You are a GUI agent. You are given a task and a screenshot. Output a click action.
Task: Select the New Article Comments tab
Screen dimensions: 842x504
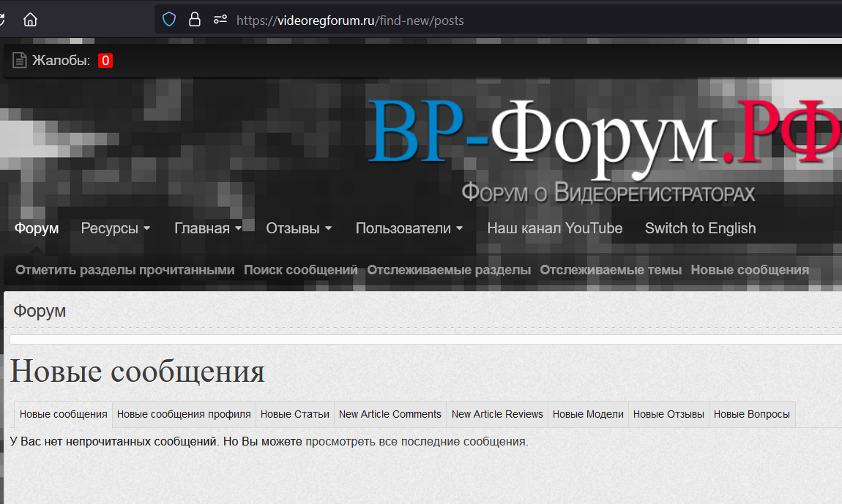click(390, 414)
